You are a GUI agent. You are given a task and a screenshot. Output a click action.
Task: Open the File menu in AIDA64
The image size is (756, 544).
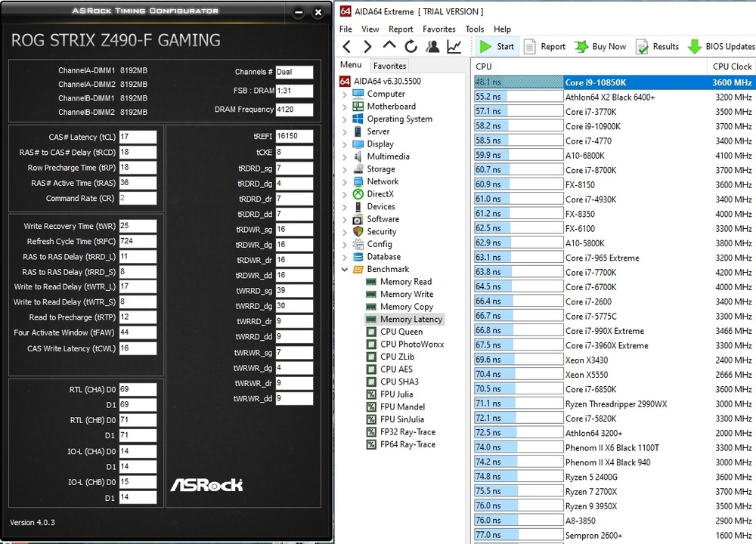[345, 29]
